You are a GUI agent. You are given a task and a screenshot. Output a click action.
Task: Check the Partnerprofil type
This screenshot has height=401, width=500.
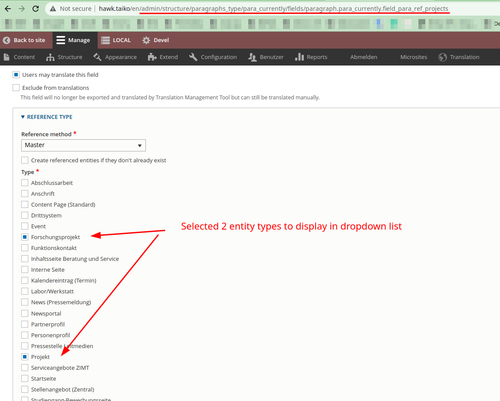coord(25,324)
